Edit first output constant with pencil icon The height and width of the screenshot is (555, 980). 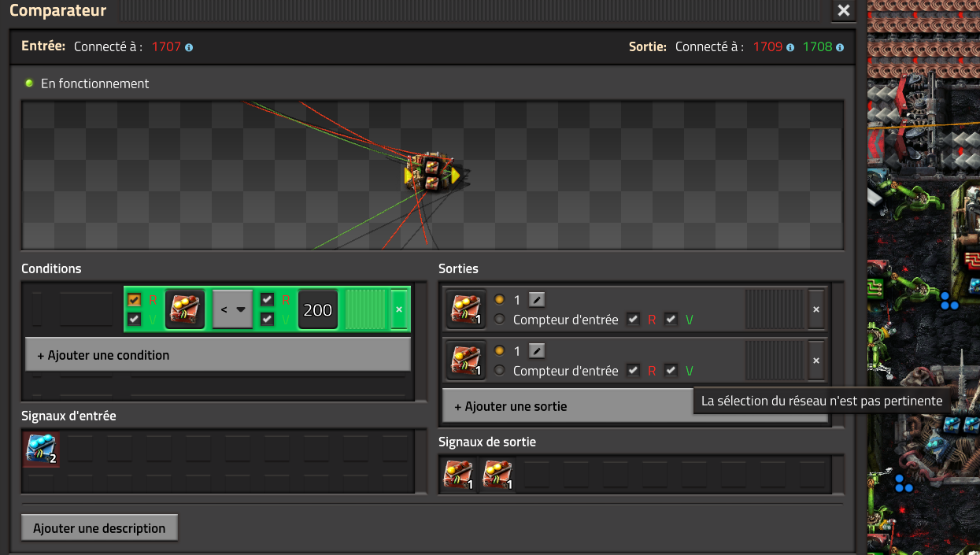[x=536, y=300]
